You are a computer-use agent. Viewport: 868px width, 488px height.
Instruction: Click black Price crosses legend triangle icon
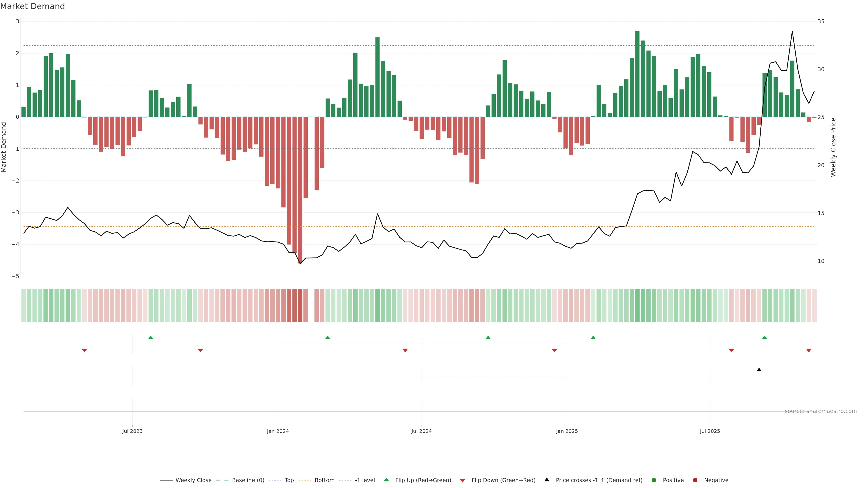click(547, 480)
